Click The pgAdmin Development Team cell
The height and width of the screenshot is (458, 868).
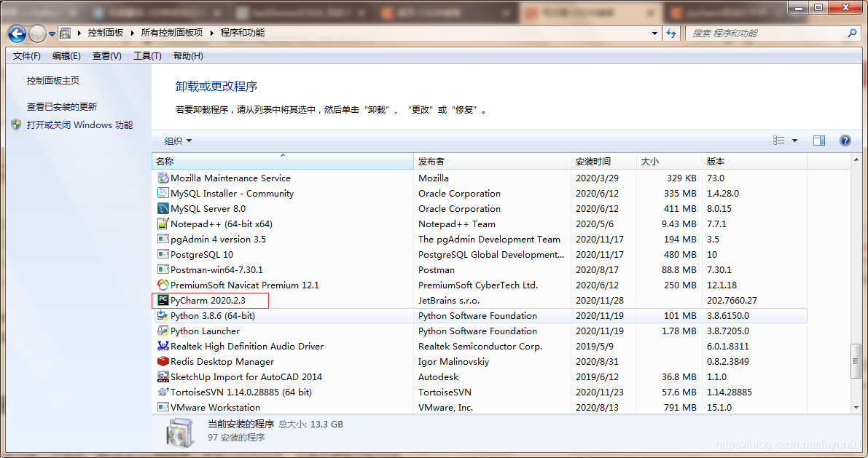489,240
